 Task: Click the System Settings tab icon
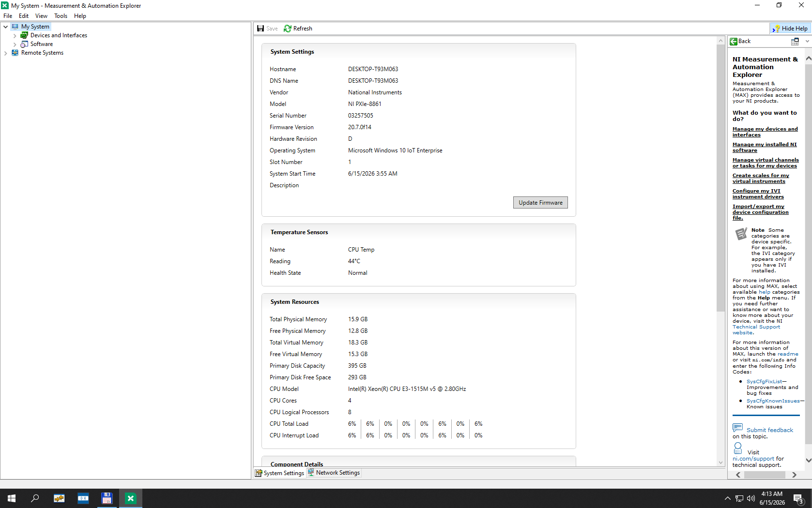[x=259, y=473]
